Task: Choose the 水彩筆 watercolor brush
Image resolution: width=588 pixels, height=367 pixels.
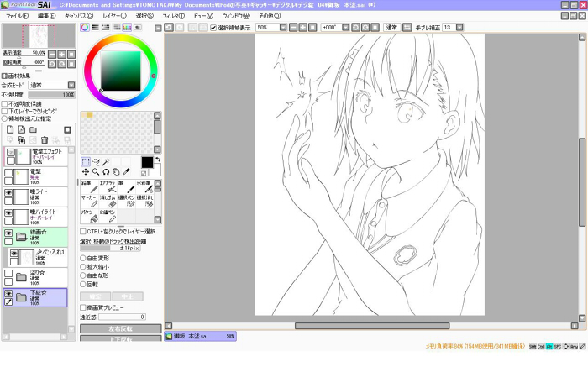Action: [144, 186]
